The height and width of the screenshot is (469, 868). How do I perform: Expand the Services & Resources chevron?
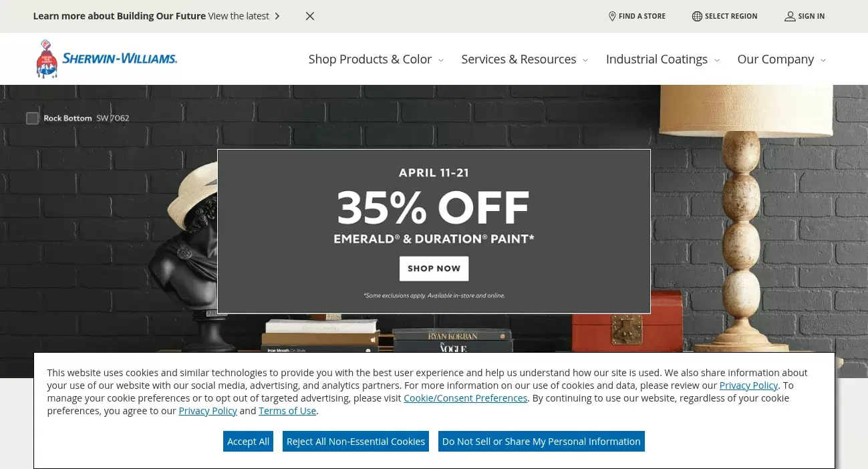(x=585, y=60)
